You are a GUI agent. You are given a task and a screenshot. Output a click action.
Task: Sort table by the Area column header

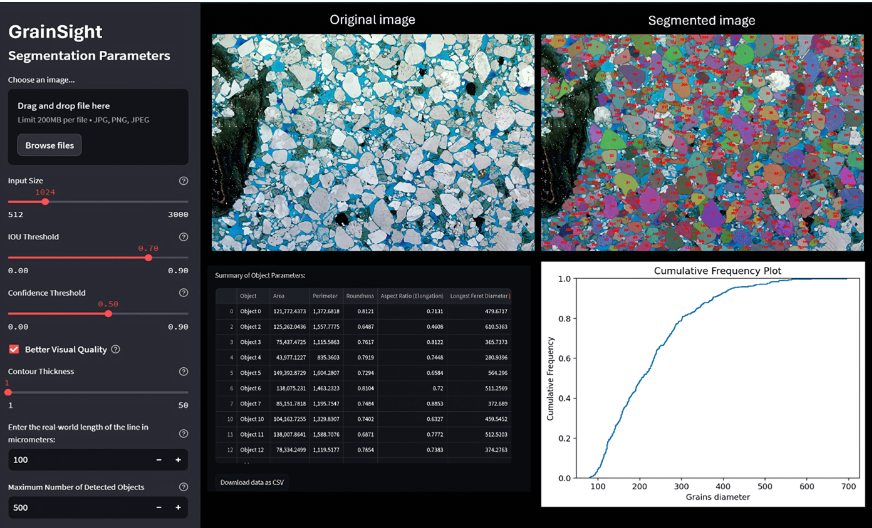pyautogui.click(x=279, y=296)
